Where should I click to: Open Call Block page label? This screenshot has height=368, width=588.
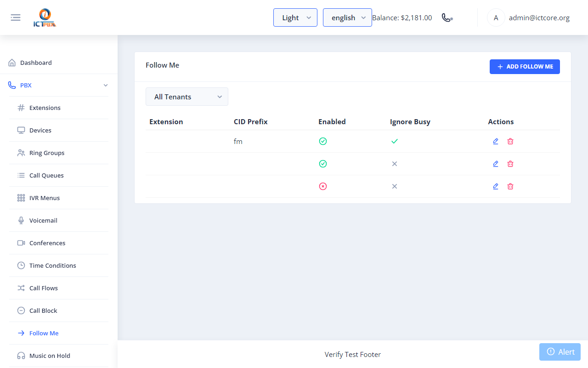coord(43,310)
